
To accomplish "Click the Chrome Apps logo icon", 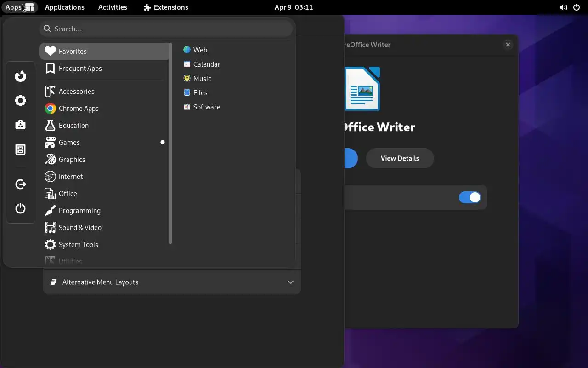I will pos(50,108).
